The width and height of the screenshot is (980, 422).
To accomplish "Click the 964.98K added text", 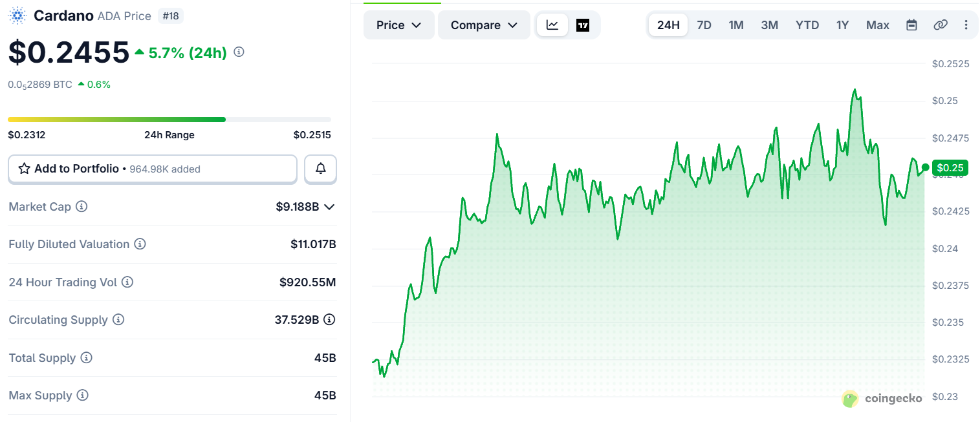I will [x=165, y=169].
